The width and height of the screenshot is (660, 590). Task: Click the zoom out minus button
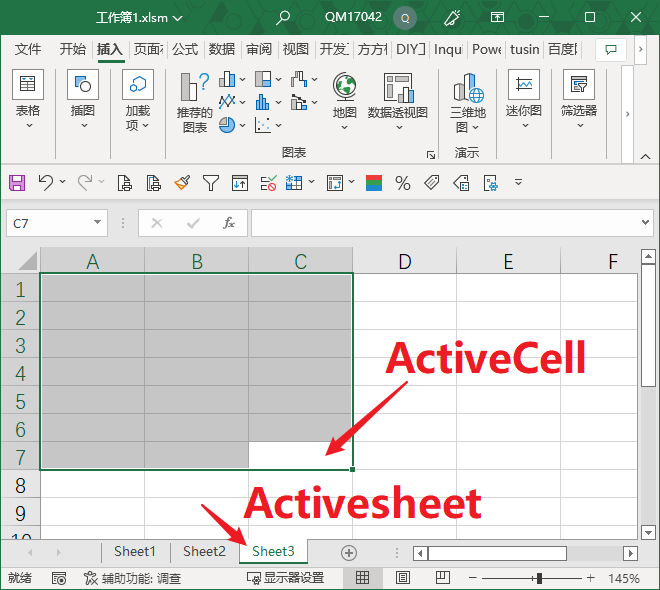coord(472,578)
